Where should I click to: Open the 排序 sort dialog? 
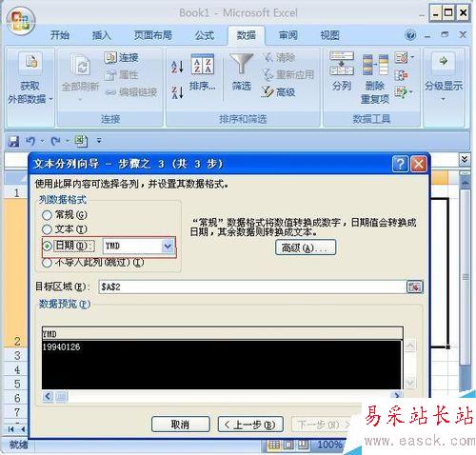pos(203,71)
